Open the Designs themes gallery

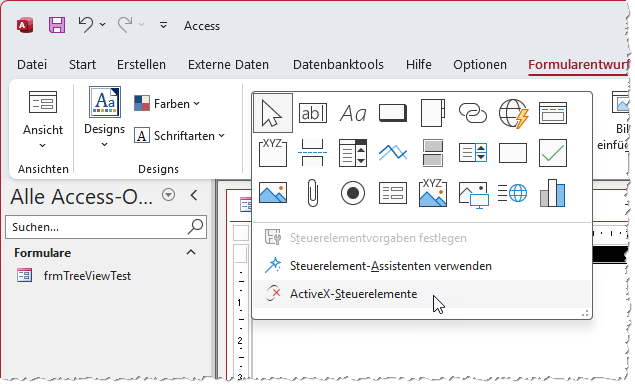pyautogui.click(x=104, y=117)
